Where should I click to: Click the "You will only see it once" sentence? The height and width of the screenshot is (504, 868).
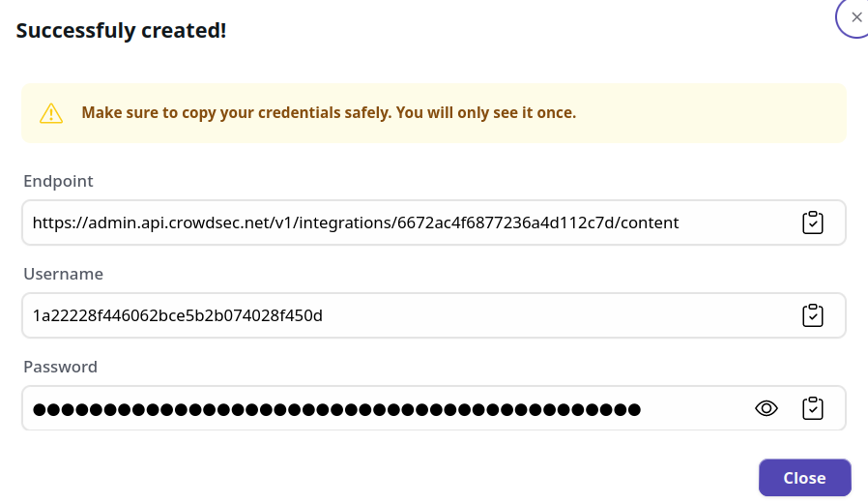pos(486,113)
